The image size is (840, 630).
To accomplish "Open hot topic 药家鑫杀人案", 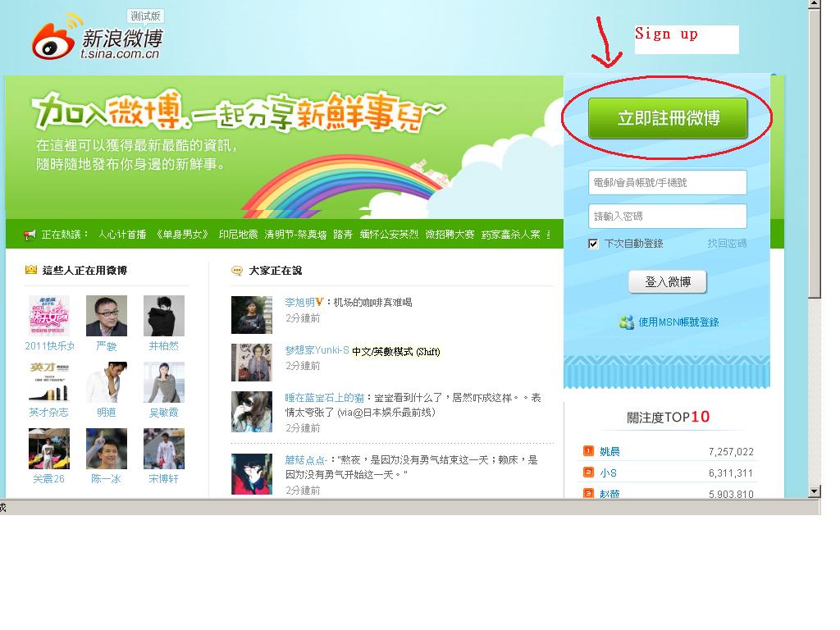I will [x=510, y=235].
